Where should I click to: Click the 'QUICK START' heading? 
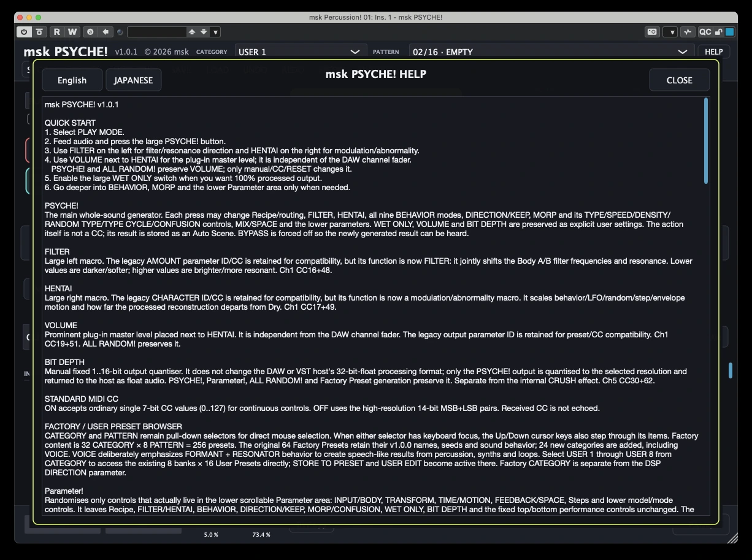tap(70, 123)
